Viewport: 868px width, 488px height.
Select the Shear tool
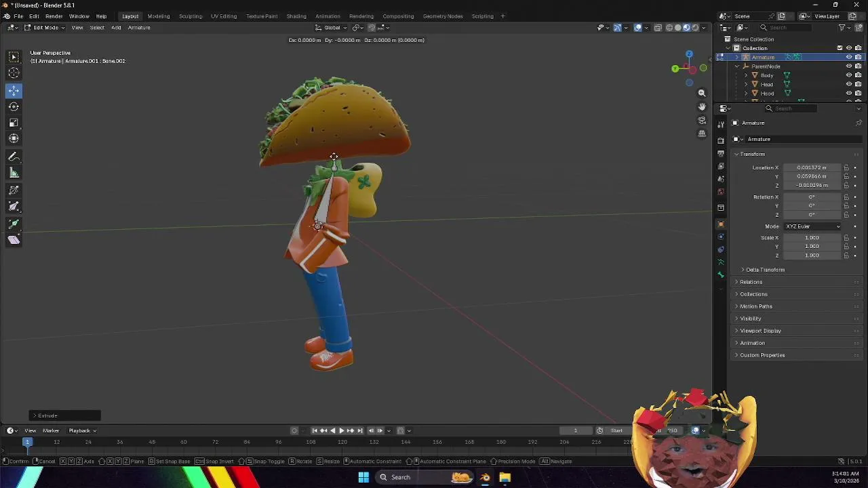(x=14, y=240)
